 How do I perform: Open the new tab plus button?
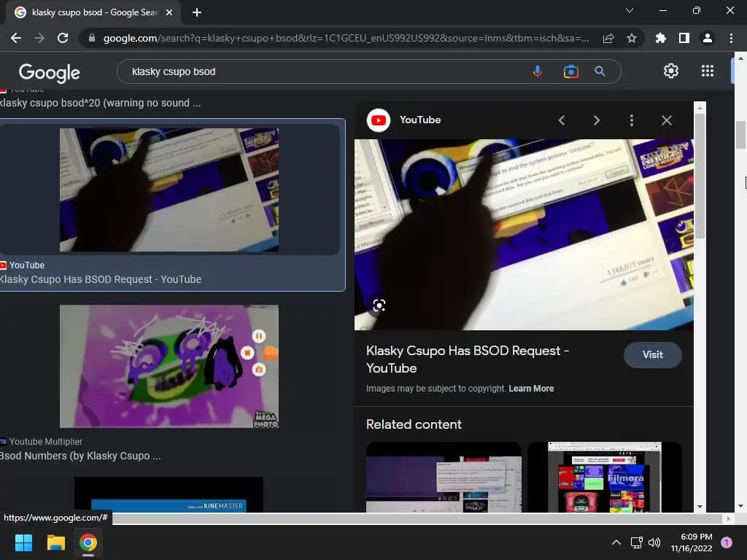[197, 12]
